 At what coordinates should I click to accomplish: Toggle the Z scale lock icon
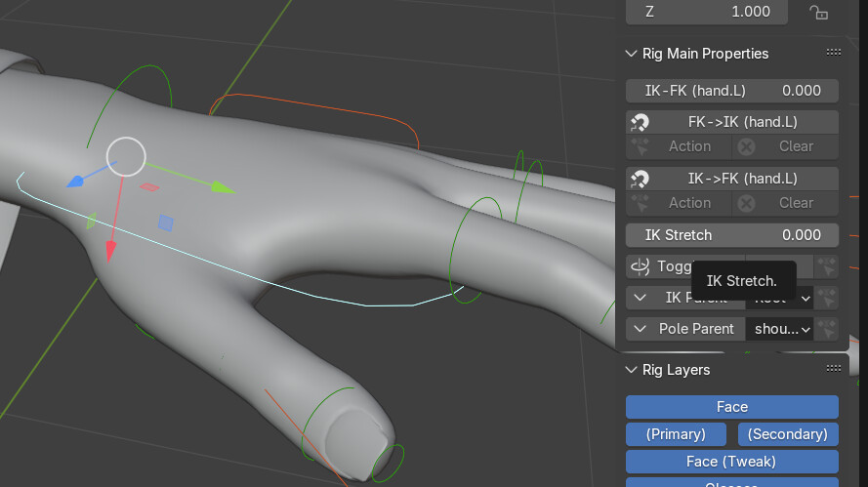tap(819, 12)
